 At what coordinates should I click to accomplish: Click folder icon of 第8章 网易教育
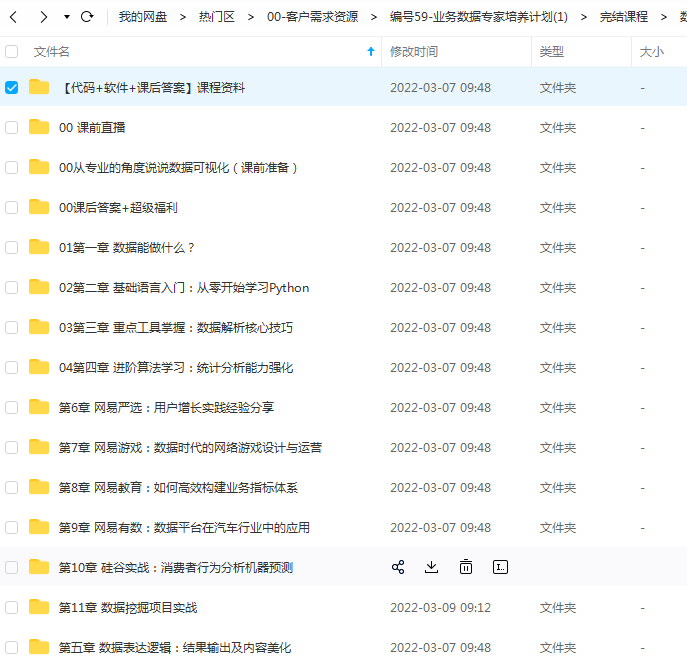(39, 487)
